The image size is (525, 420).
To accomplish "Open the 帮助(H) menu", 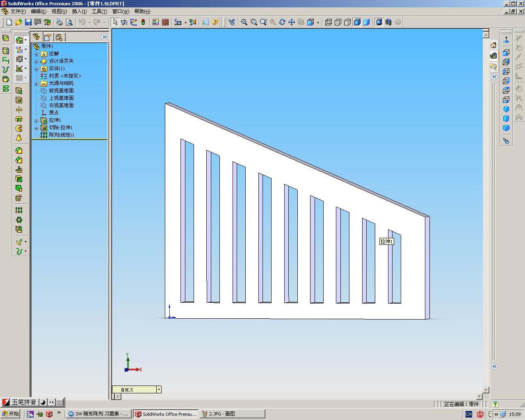I will click(x=142, y=11).
